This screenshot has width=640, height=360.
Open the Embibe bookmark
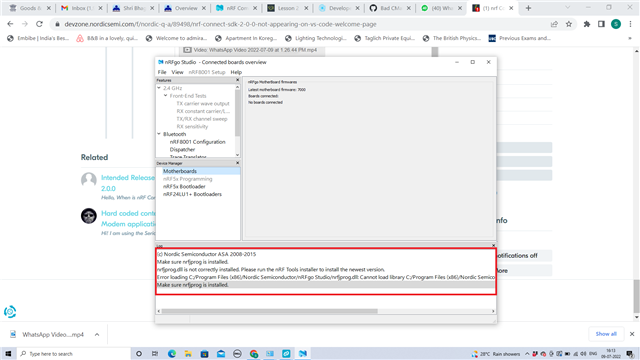click(x=38, y=38)
